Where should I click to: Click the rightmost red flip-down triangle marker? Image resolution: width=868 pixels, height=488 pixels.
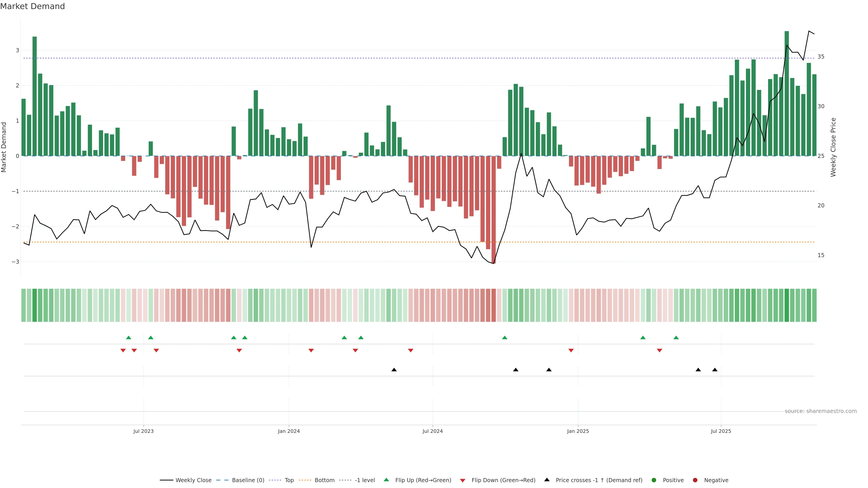tap(659, 351)
